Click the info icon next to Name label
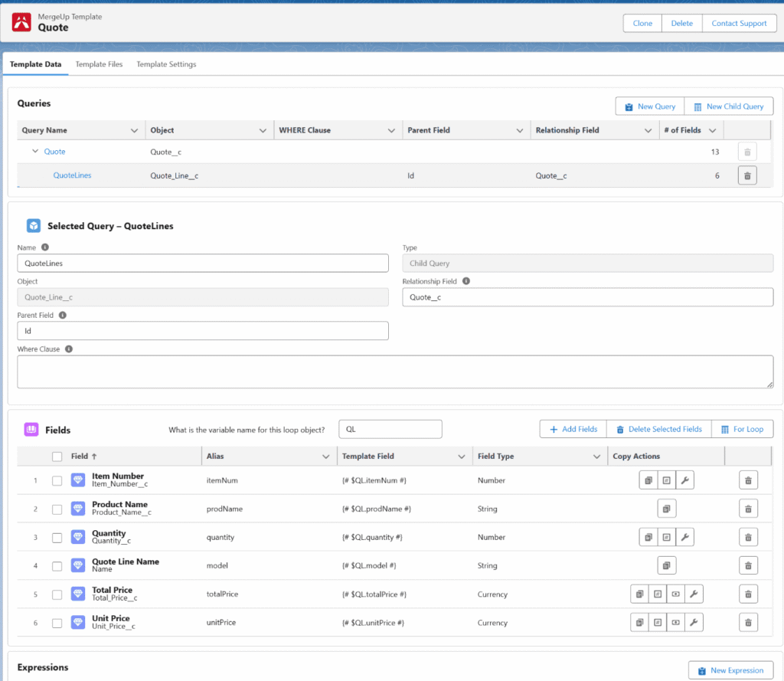The image size is (784, 681). pos(45,247)
